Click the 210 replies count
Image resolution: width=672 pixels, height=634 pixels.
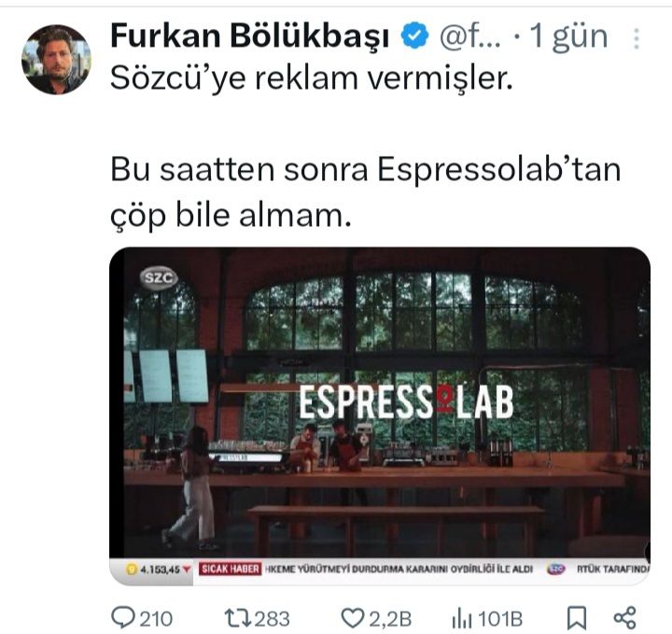tap(156, 619)
